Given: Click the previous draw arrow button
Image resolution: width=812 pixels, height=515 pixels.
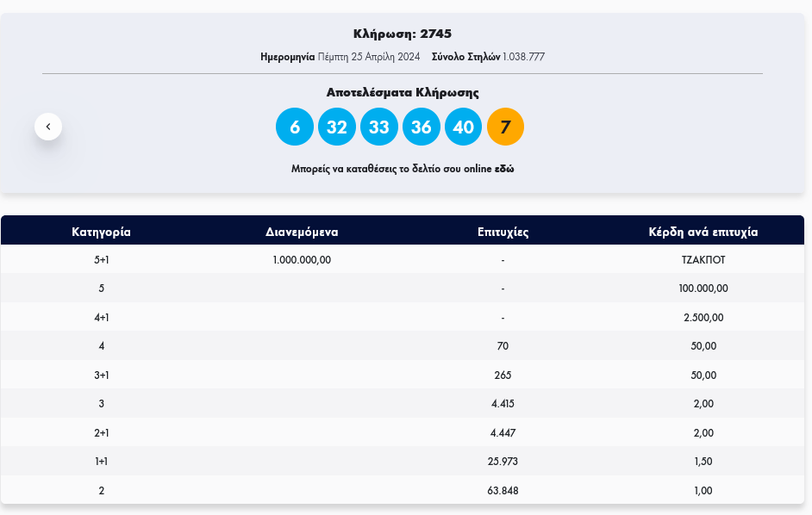Looking at the screenshot, I should point(48,127).
